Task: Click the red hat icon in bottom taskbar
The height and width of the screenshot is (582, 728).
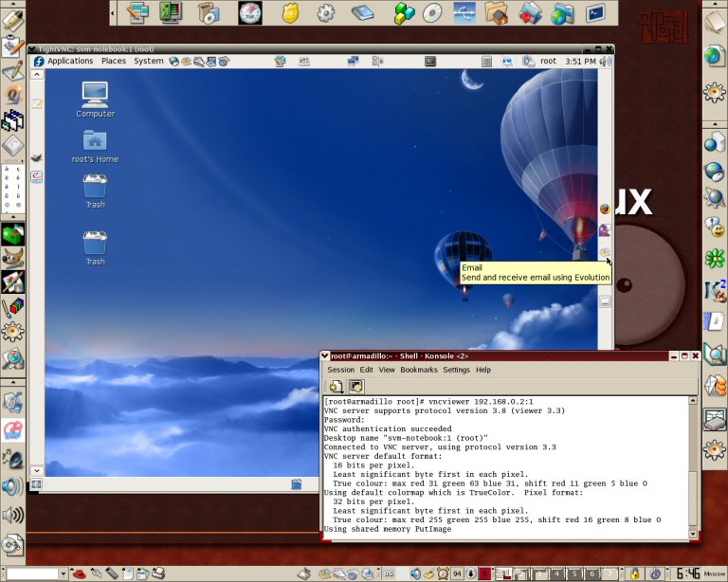Action: (x=80, y=573)
